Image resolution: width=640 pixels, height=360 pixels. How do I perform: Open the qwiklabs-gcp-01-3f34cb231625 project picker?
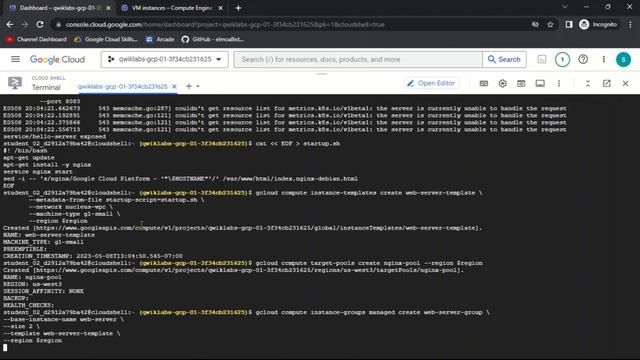(164, 60)
